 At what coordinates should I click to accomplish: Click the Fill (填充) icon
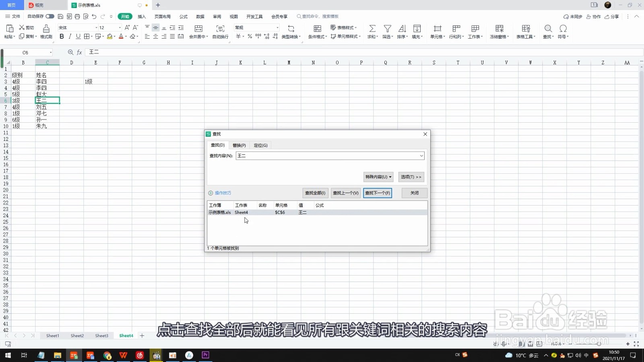point(417,29)
